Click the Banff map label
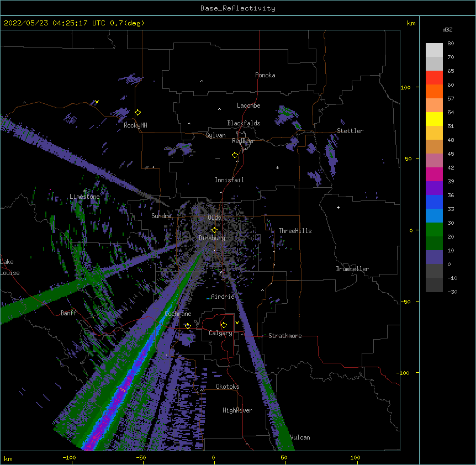The image size is (476, 465). (x=68, y=313)
